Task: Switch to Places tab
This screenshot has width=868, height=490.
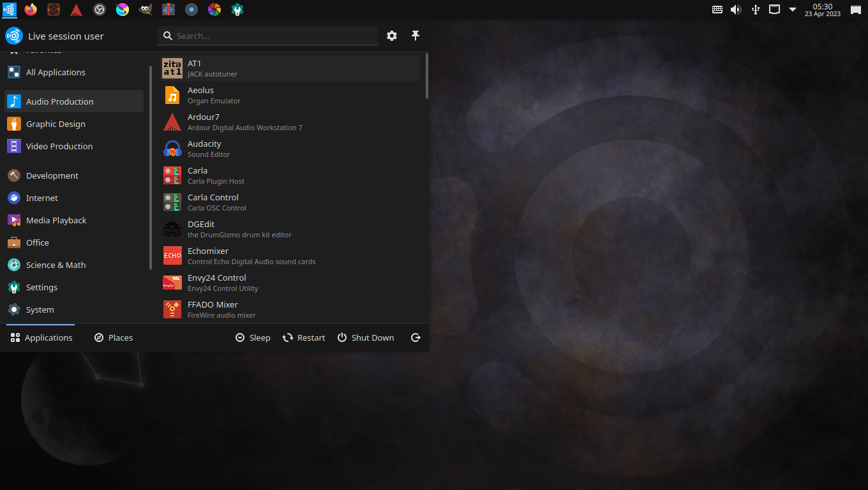Action: 114,338
